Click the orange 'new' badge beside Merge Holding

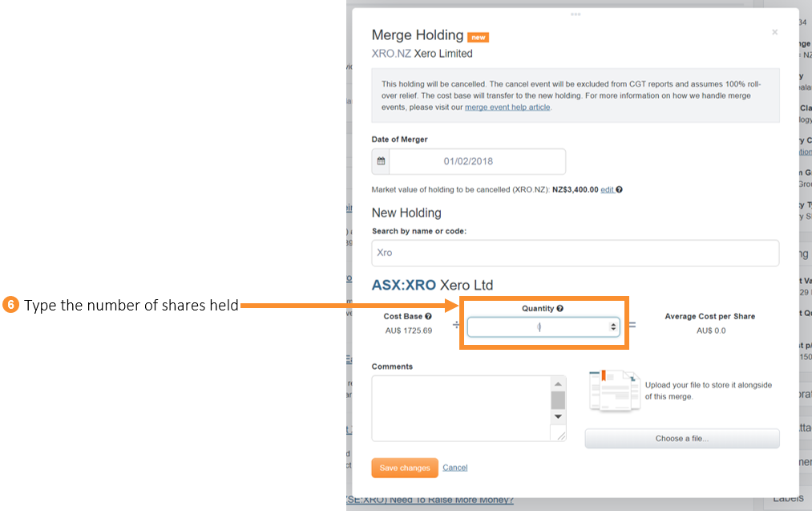(478, 36)
